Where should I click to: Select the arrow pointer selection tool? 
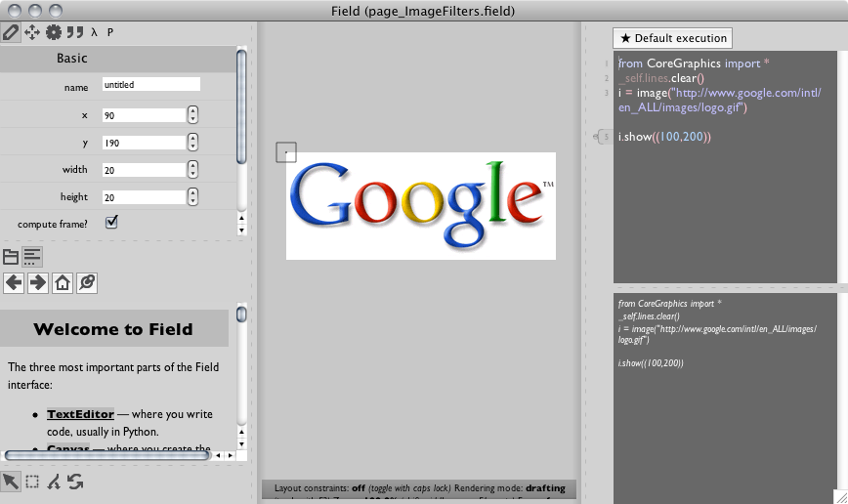(11, 481)
